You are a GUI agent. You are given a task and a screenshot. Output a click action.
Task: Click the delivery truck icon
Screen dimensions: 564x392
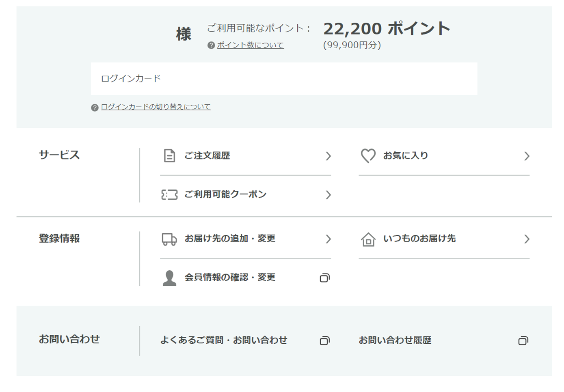pyautogui.click(x=169, y=239)
